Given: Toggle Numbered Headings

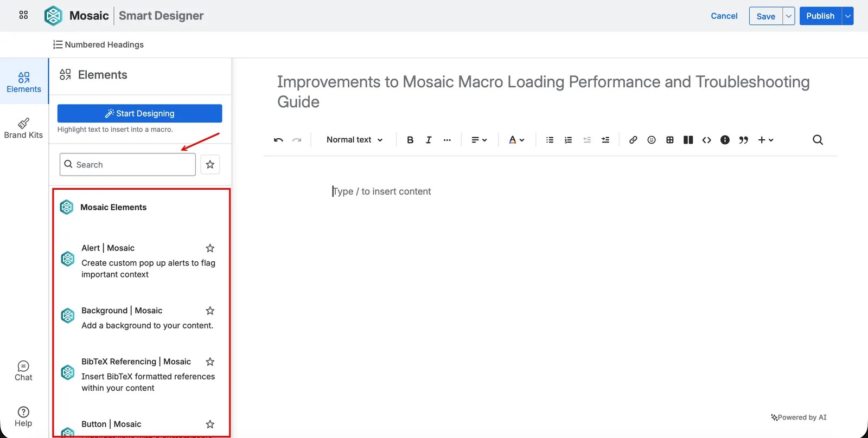Looking at the screenshot, I should point(98,44).
